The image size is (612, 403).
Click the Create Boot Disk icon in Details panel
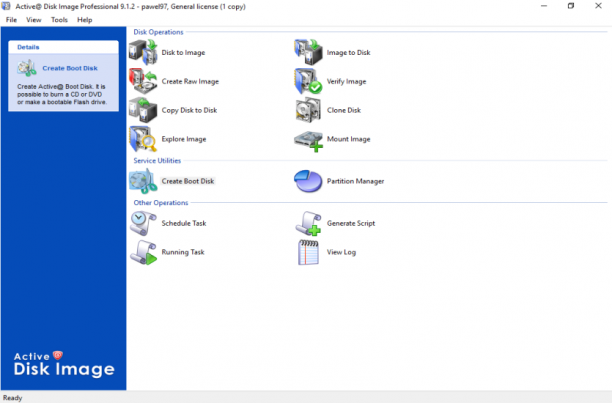click(27, 68)
